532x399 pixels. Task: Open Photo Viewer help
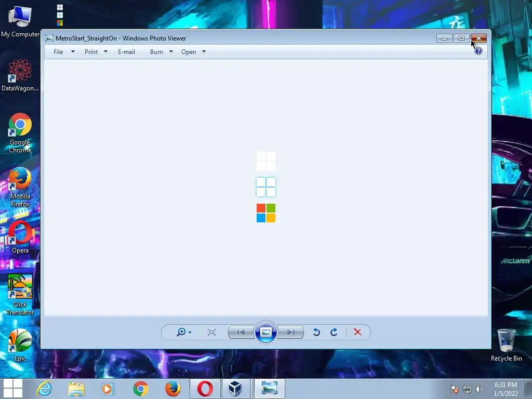[x=478, y=51]
